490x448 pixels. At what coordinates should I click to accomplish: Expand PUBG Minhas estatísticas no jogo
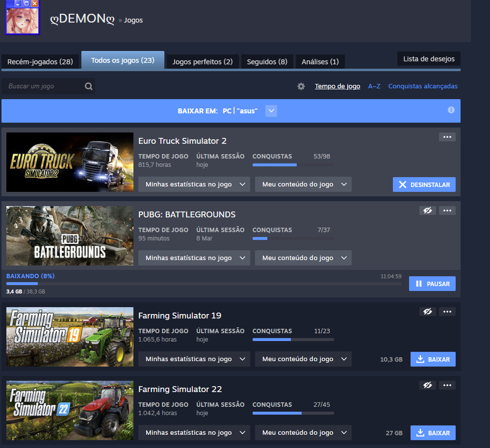[x=194, y=258]
